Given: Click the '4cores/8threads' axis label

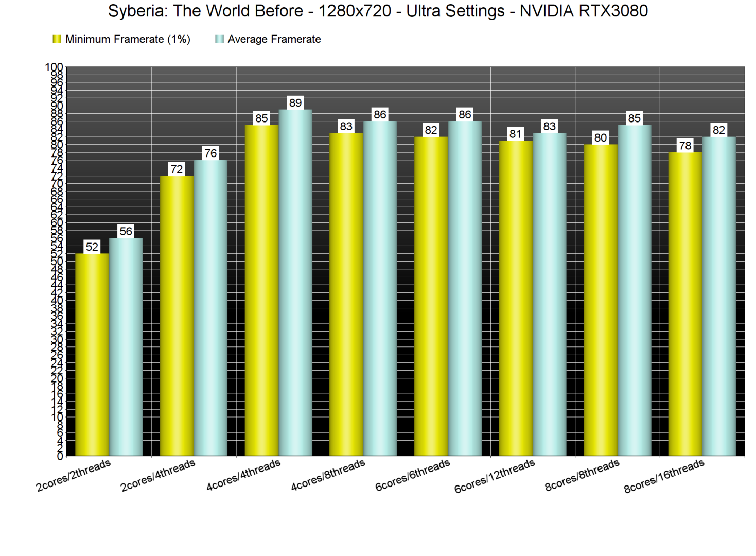Looking at the screenshot, I should click(x=328, y=475).
